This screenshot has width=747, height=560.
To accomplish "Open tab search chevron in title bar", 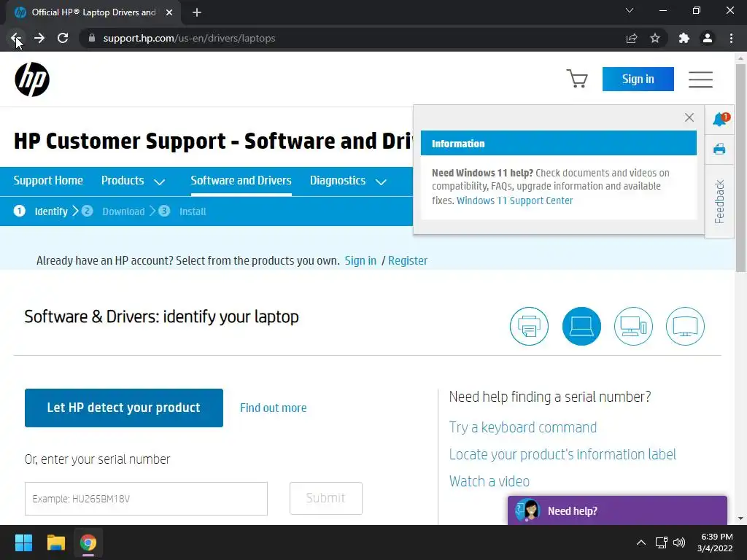I will (x=630, y=10).
